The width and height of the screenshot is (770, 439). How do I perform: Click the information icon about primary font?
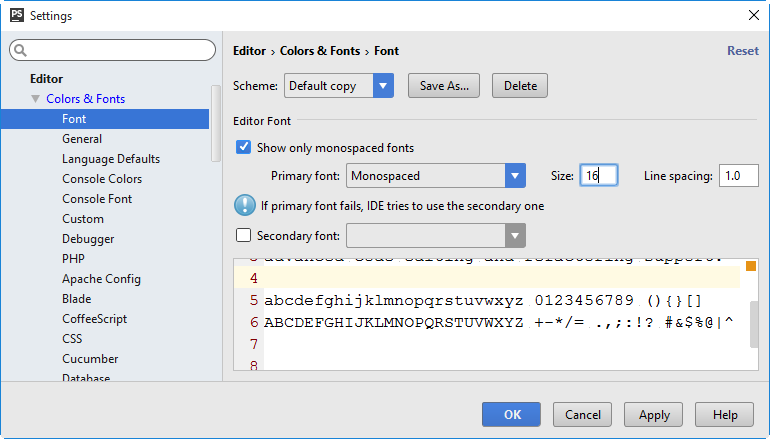coord(244,206)
